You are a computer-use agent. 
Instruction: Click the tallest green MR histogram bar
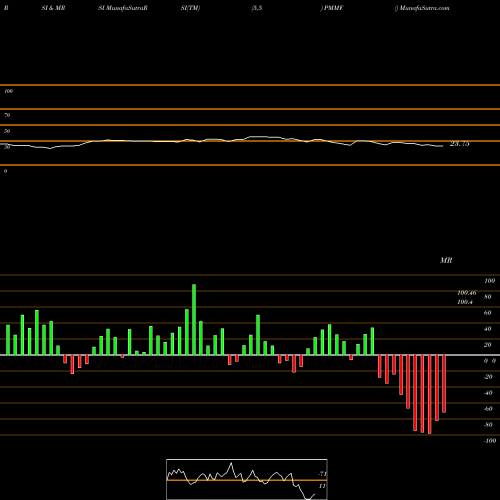tap(194, 320)
